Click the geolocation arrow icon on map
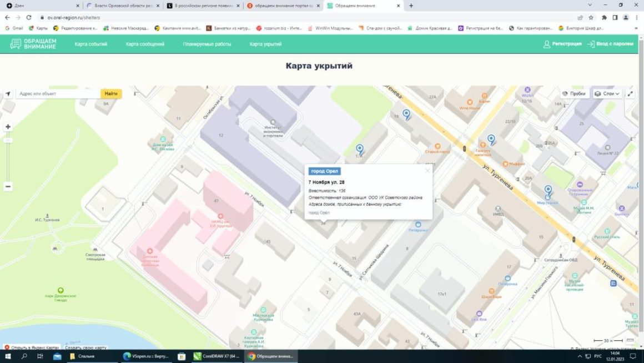The width and height of the screenshot is (644, 363). tap(8, 94)
